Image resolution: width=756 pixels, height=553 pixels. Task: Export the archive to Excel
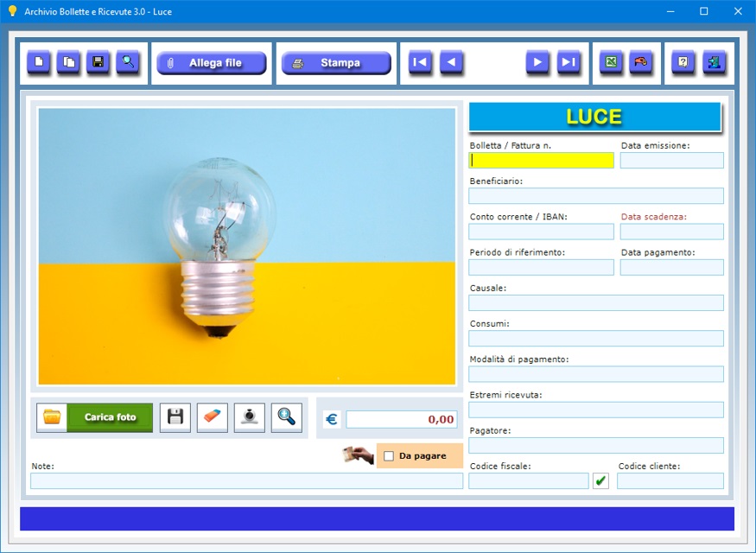pos(611,62)
